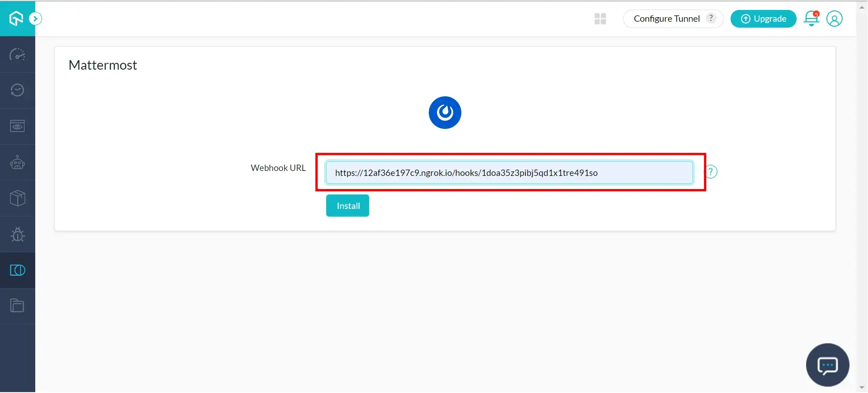This screenshot has height=393, width=868.
Task: Click the Upgrade button
Action: [763, 19]
